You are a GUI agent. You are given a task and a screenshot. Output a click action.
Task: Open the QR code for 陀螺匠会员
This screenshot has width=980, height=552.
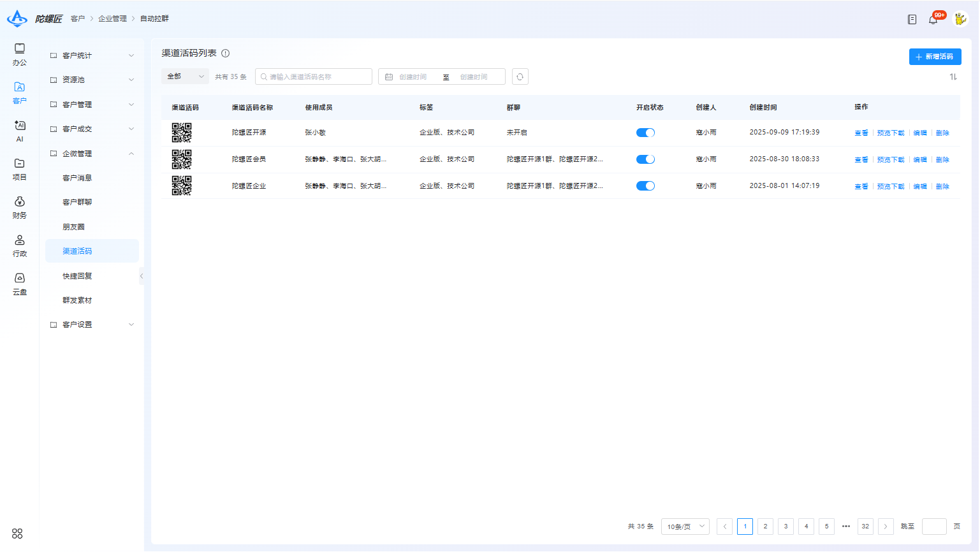pyautogui.click(x=182, y=159)
